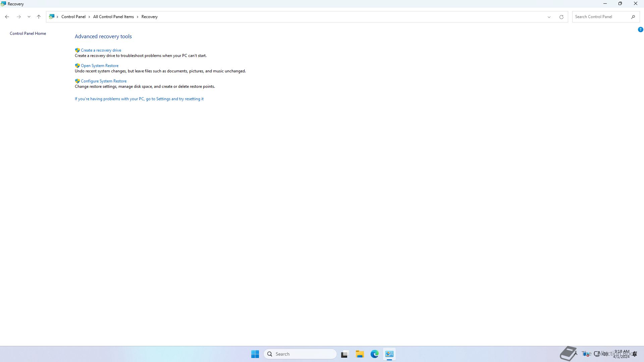Go to the Control Panel breadcrumb
This screenshot has width=644, height=362.
pos(73,17)
